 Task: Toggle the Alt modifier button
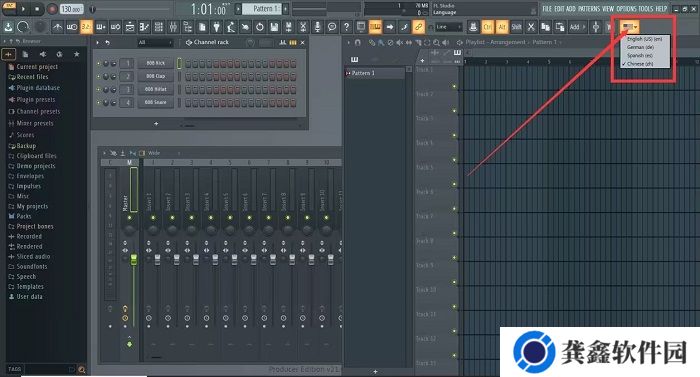[502, 27]
